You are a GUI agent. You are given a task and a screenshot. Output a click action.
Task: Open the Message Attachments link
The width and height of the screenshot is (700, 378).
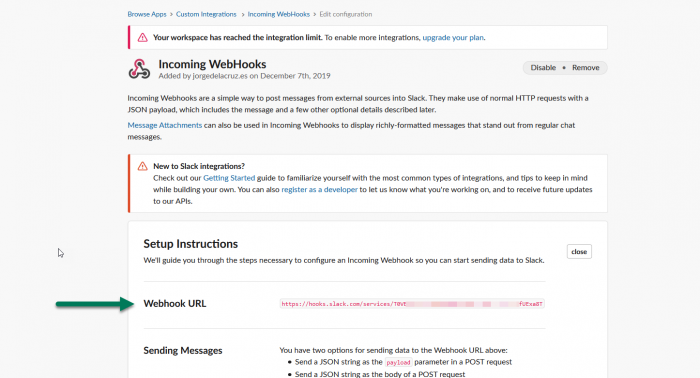(165, 125)
